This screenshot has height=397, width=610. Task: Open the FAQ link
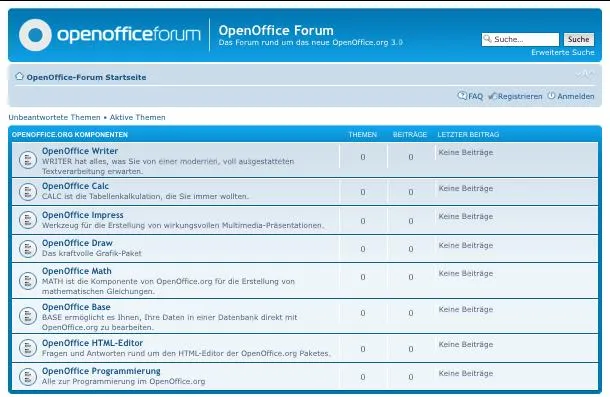point(475,97)
